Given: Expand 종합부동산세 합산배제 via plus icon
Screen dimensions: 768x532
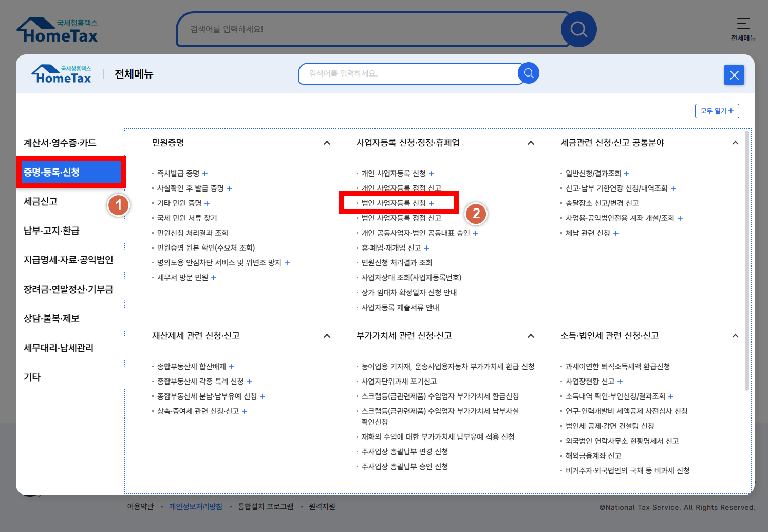Looking at the screenshot, I should pyautogui.click(x=232, y=367).
